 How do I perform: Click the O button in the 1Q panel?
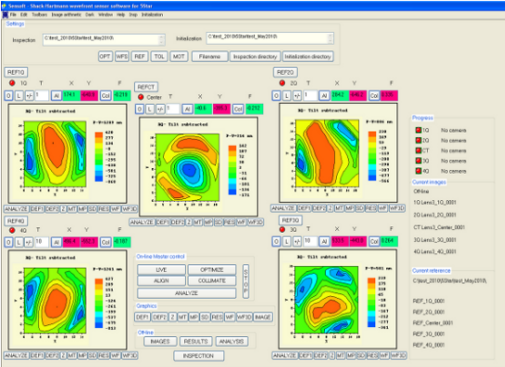[9, 96]
